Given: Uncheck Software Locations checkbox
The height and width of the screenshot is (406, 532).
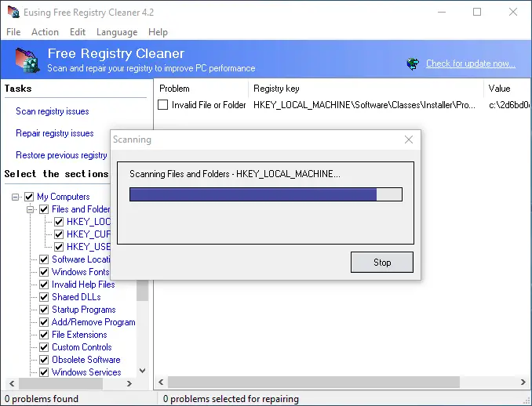Looking at the screenshot, I should [44, 259].
